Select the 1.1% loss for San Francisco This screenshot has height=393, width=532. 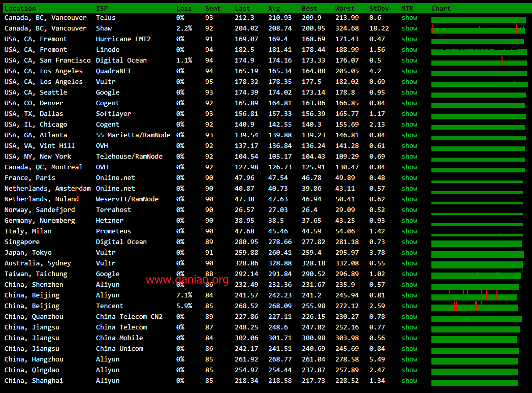[184, 61]
